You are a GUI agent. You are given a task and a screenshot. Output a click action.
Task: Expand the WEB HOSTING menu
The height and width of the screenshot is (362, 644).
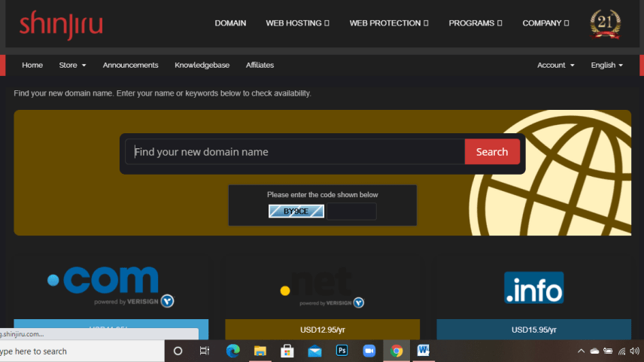297,23
